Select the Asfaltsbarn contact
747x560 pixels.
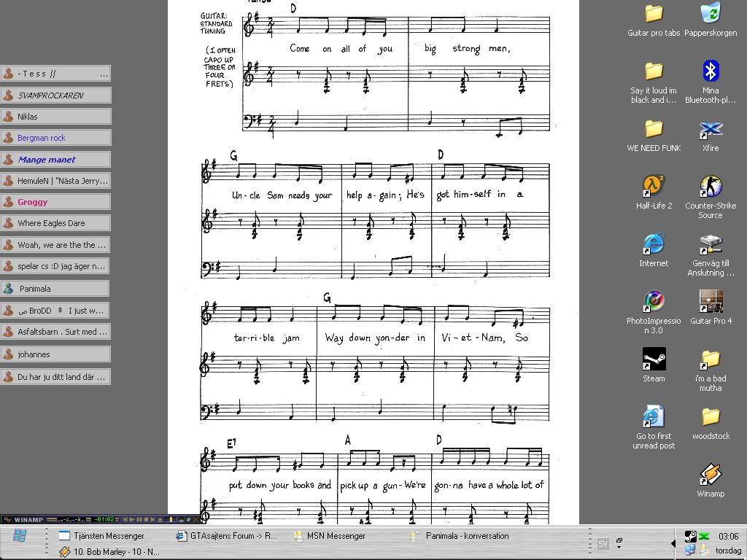55,332
